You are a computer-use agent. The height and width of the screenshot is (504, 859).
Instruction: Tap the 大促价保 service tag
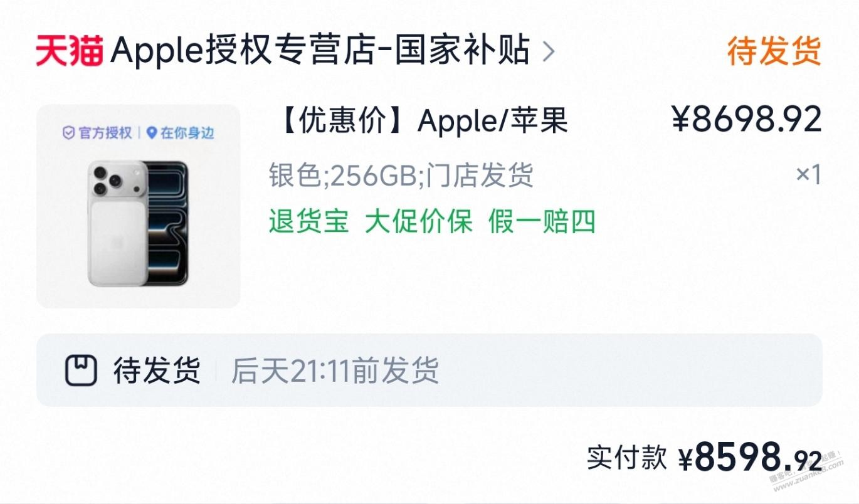(x=419, y=221)
